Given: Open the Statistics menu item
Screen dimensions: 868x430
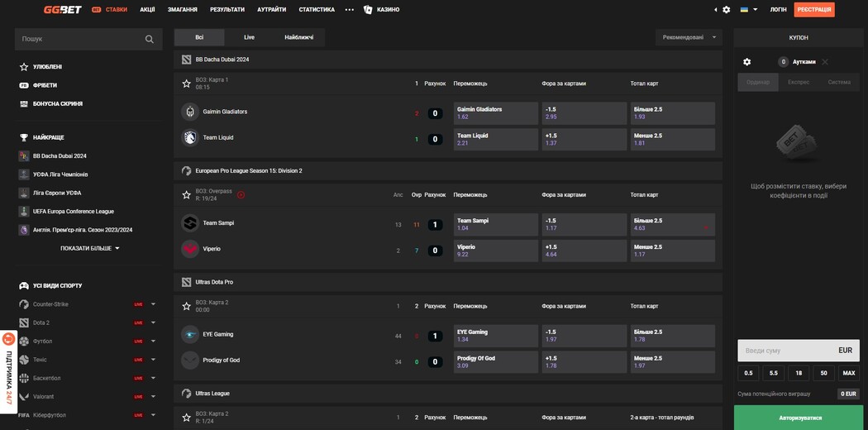Looking at the screenshot, I should point(317,10).
